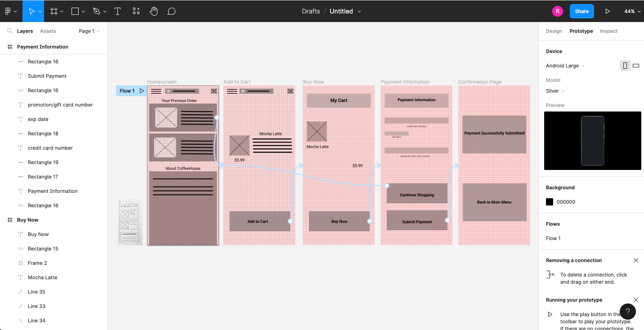The width and height of the screenshot is (644, 330).
Task: Open the Figma main menu
Action: coord(11,11)
